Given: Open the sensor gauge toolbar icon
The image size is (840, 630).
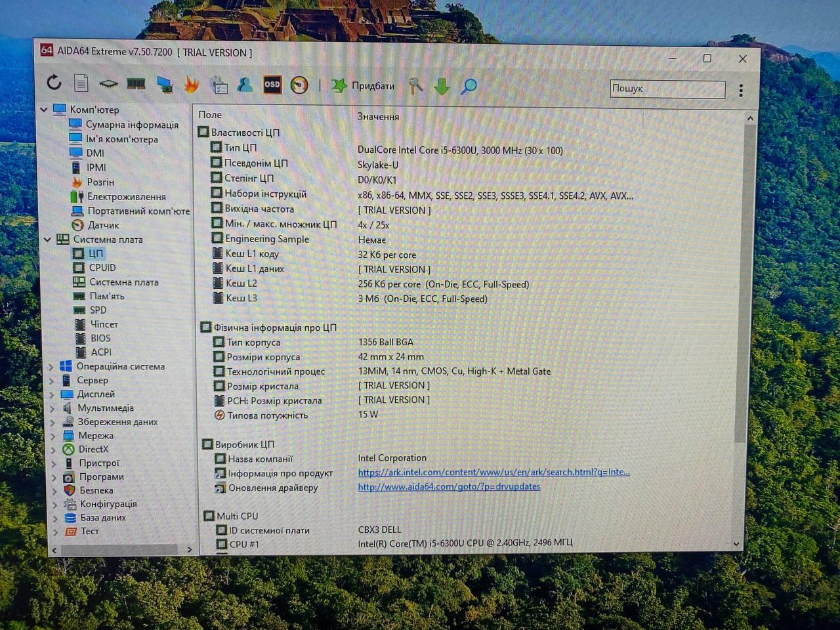Looking at the screenshot, I should coord(299,85).
